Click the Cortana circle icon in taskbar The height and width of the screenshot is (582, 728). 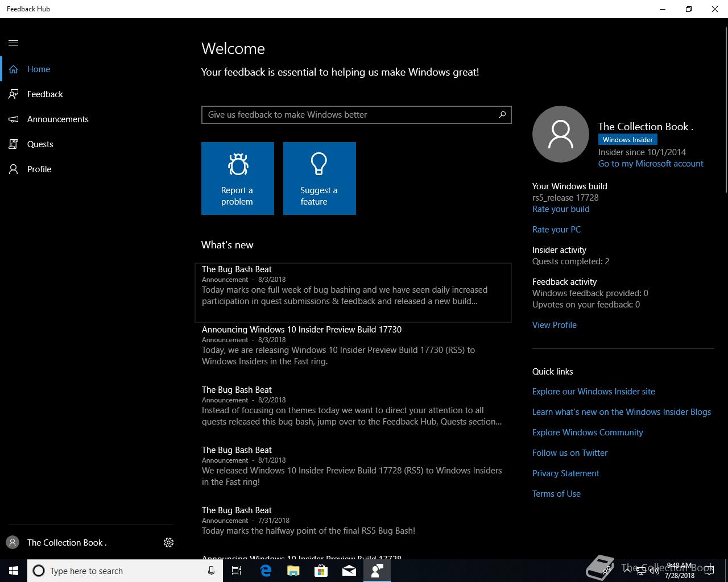39,571
